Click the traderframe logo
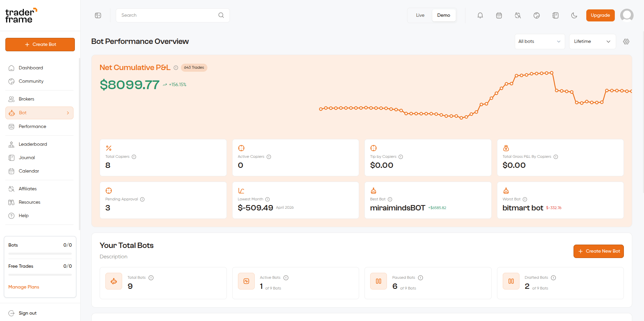The image size is (644, 321). point(21,16)
